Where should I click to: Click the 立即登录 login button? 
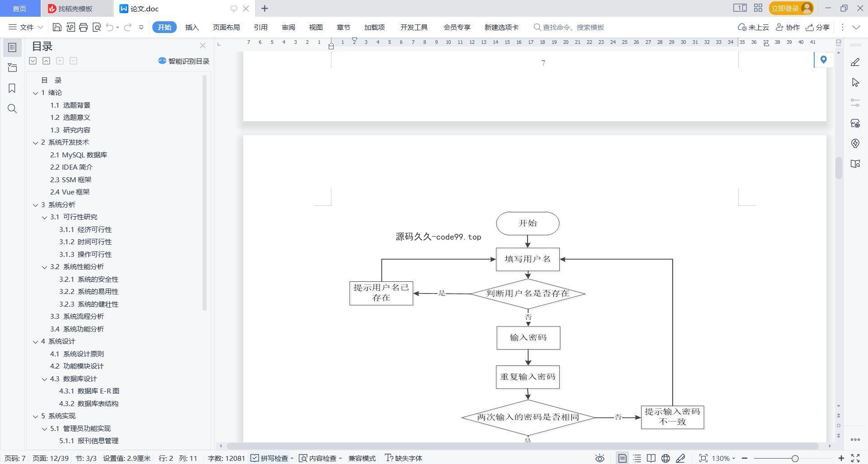791,8
